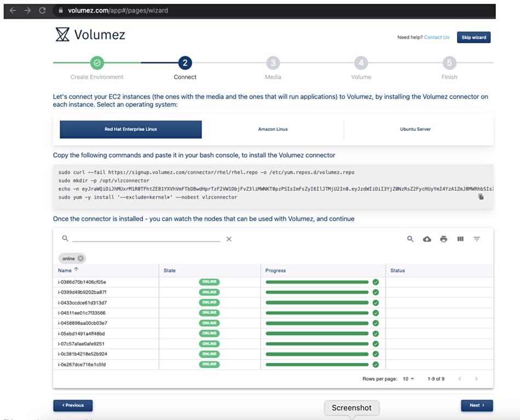520x420 pixels.
Task: Click the Progress column header
Action: coord(275,271)
